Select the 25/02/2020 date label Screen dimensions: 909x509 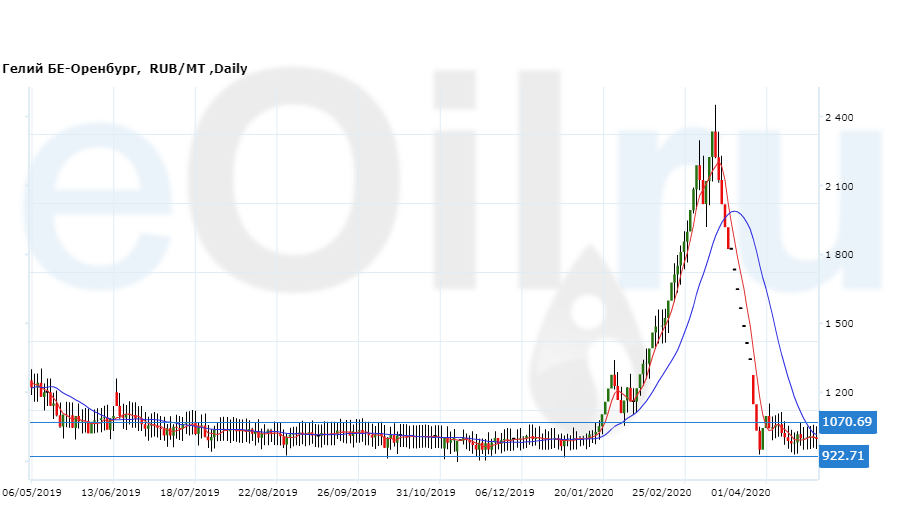(662, 493)
